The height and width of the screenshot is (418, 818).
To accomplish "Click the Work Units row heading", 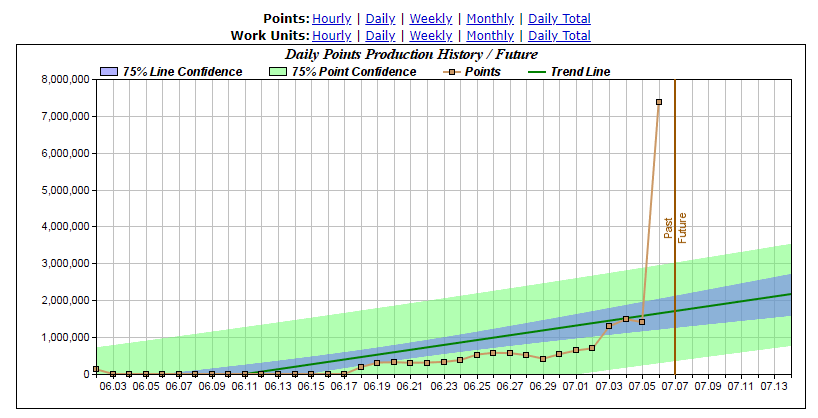I will pos(270,36).
